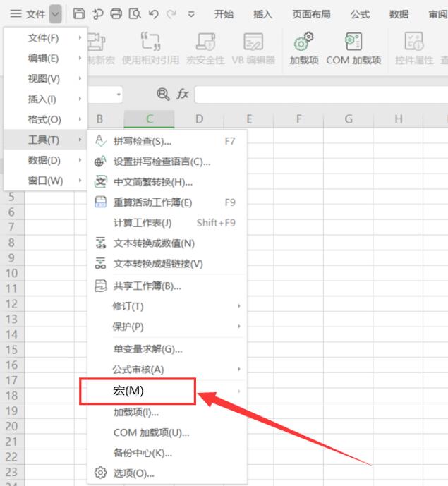Click the Save icon in quick toolbar
Screen dimensions: 448x486
[x=79, y=14]
